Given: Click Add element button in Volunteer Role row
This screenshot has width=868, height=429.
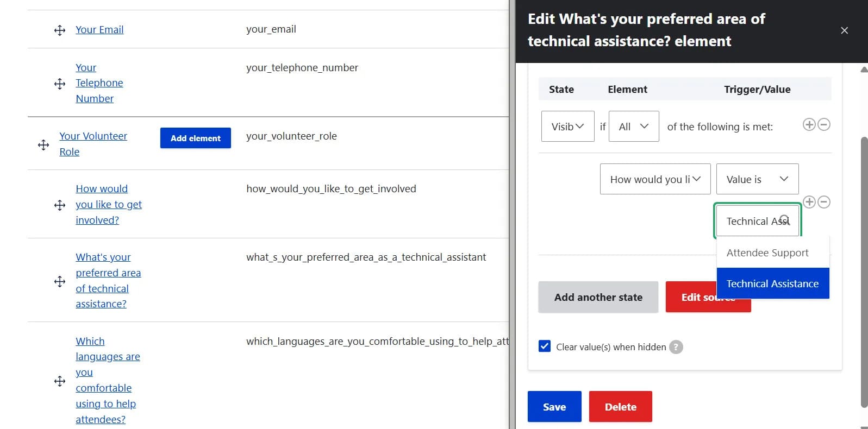Looking at the screenshot, I should (x=196, y=138).
